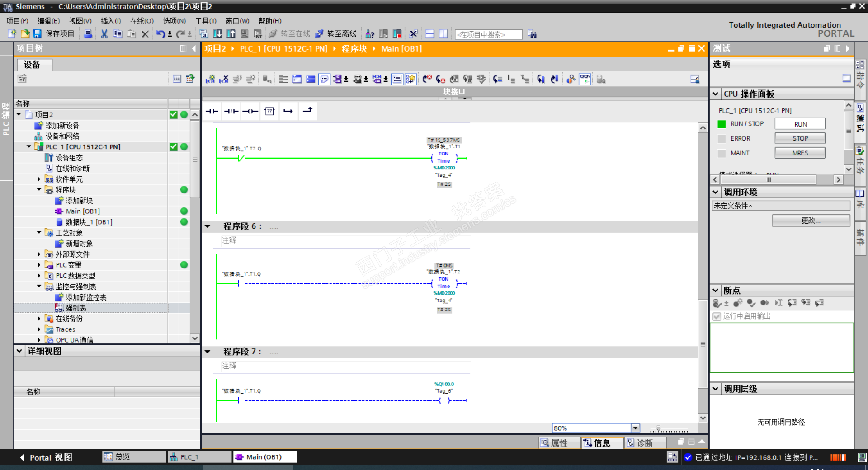Image resolution: width=868 pixels, height=470 pixels.
Task: Click the split editor horizontally icon
Action: [430, 34]
